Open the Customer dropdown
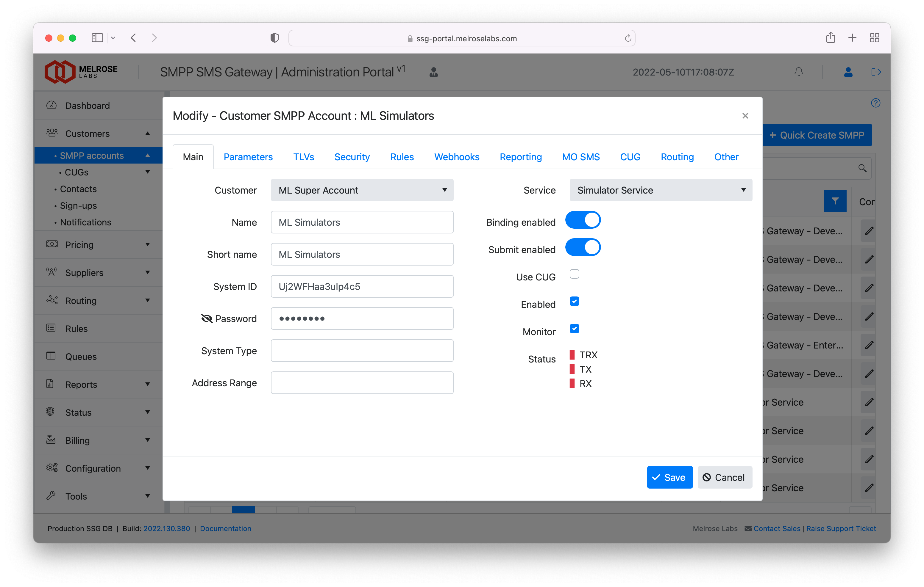924x587 pixels. [x=362, y=190]
